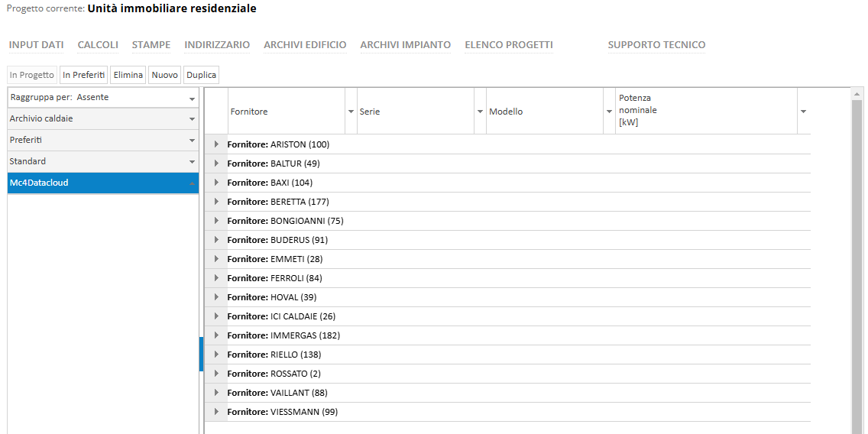The height and width of the screenshot is (434, 868).
Task: Expand the Preferiti section
Action: (103, 141)
